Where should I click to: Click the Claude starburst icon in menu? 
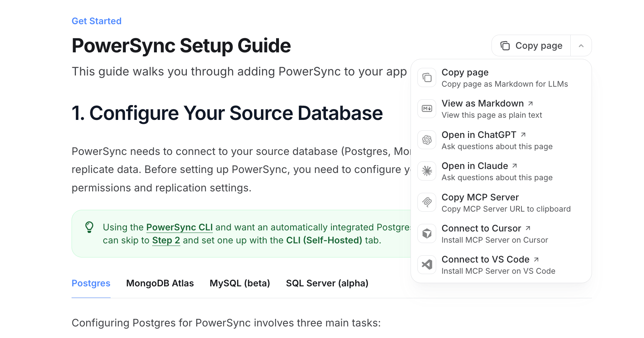(x=427, y=171)
